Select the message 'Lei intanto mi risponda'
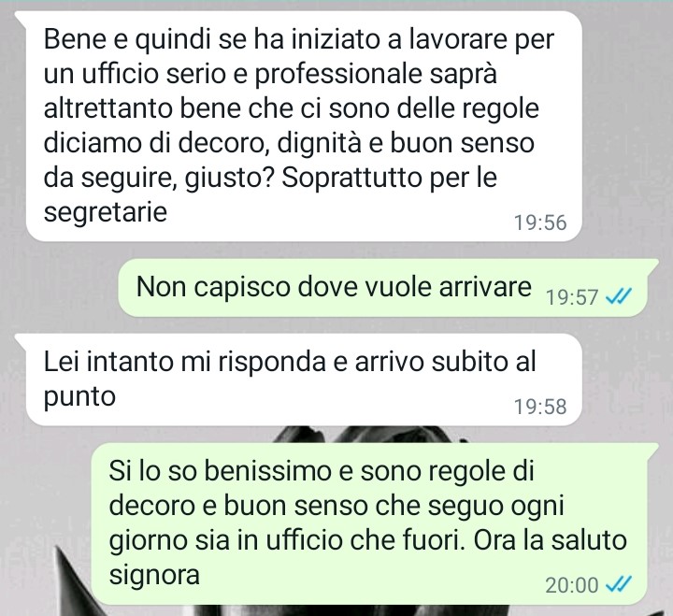The height and width of the screenshot is (616, 673). (x=304, y=380)
